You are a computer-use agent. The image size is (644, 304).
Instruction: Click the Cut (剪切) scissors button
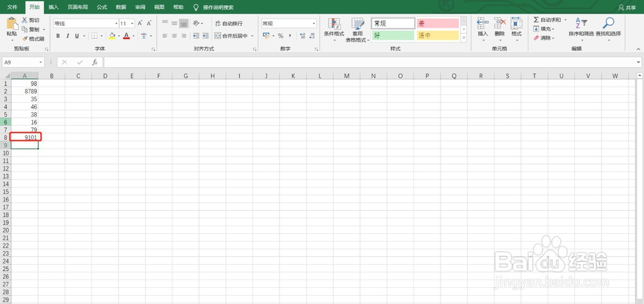(30, 20)
